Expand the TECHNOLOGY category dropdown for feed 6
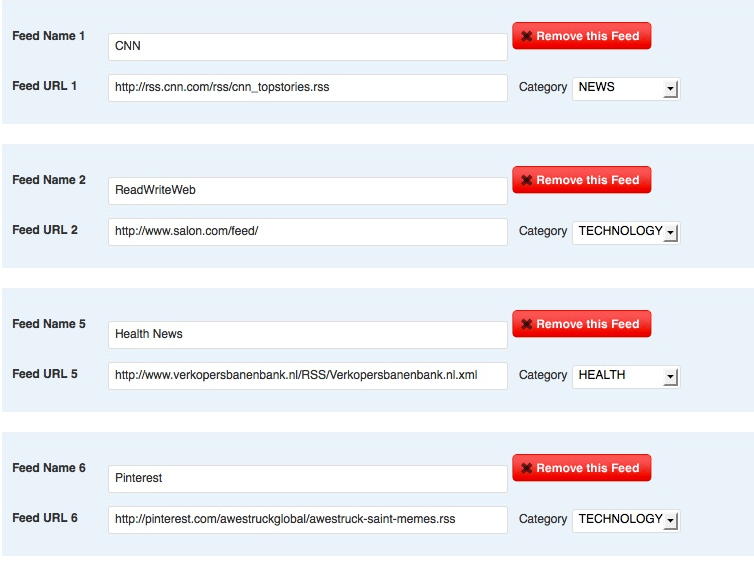The height and width of the screenshot is (565, 754). [x=626, y=520]
